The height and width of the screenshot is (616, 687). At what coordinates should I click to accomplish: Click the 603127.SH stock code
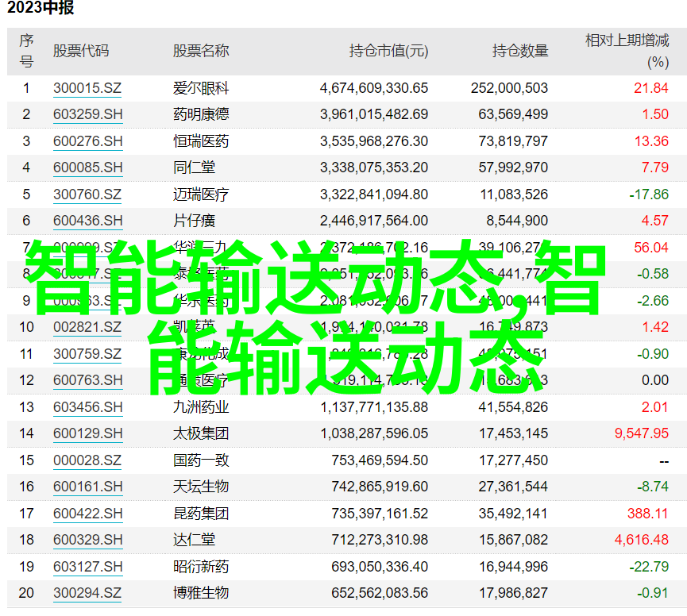click(88, 567)
